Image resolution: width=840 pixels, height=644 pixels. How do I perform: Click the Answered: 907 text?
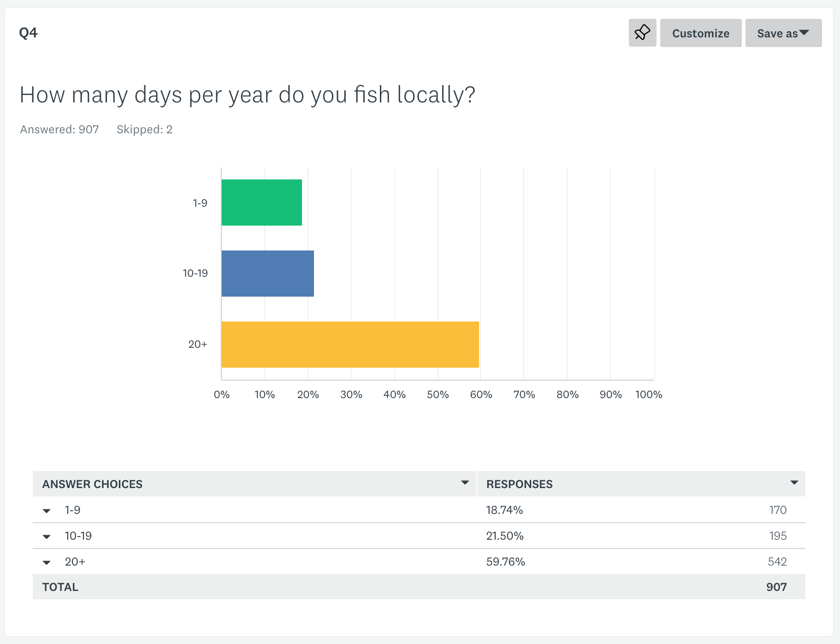pyautogui.click(x=59, y=129)
